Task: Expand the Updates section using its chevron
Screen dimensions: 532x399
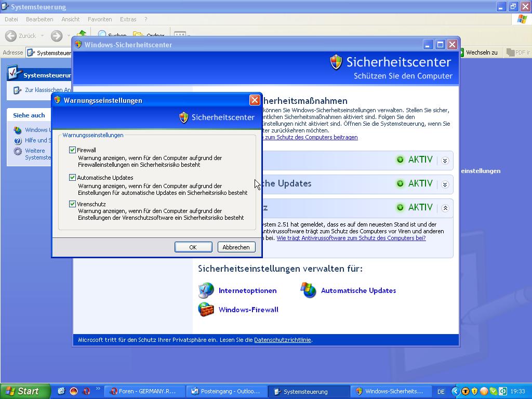Action: click(x=445, y=184)
